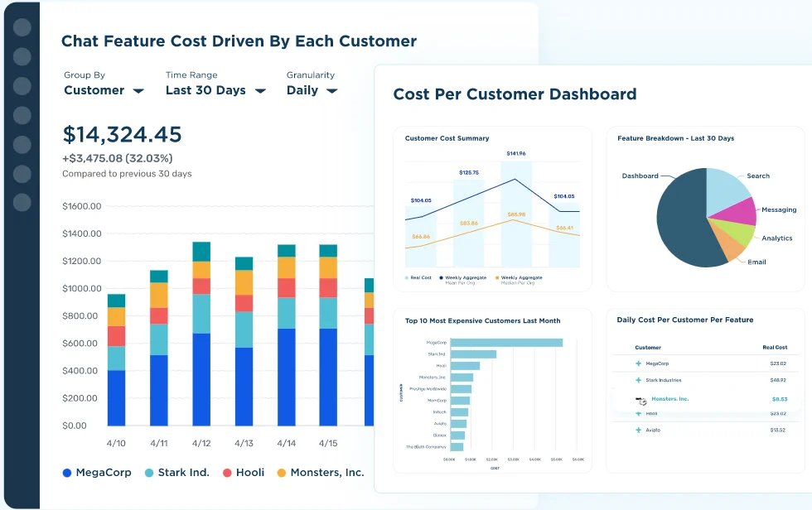Screen dimensions: 812x510
Task: Click the Real Cost legend dot icon
Action: pos(406,277)
